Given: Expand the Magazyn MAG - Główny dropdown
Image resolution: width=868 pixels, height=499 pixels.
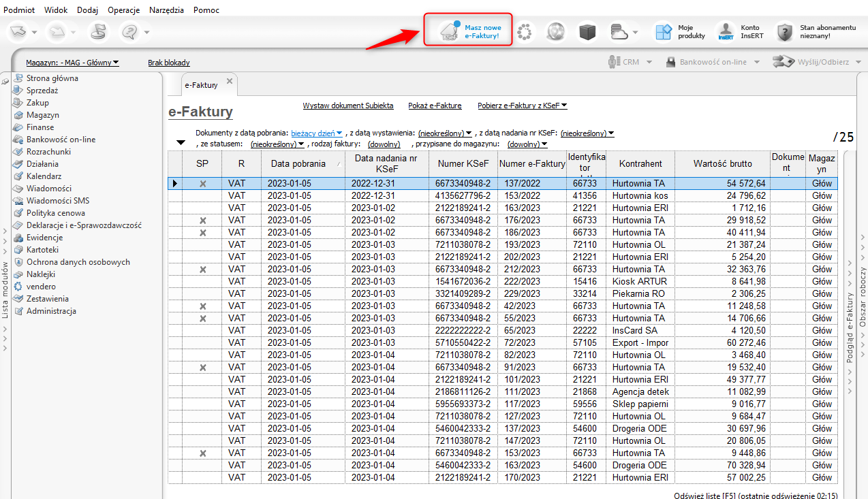Looking at the screenshot, I should click(72, 63).
